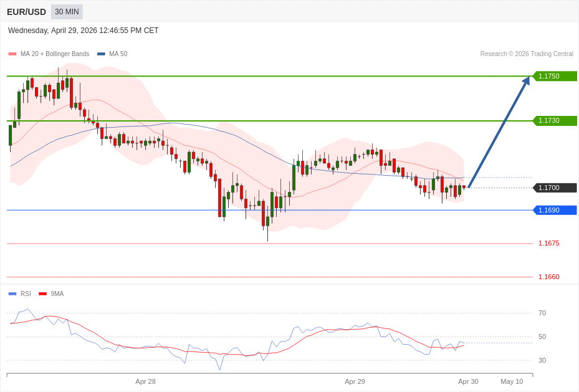Click the red 1.1675 support level label
The image size is (579, 392).
(548, 243)
